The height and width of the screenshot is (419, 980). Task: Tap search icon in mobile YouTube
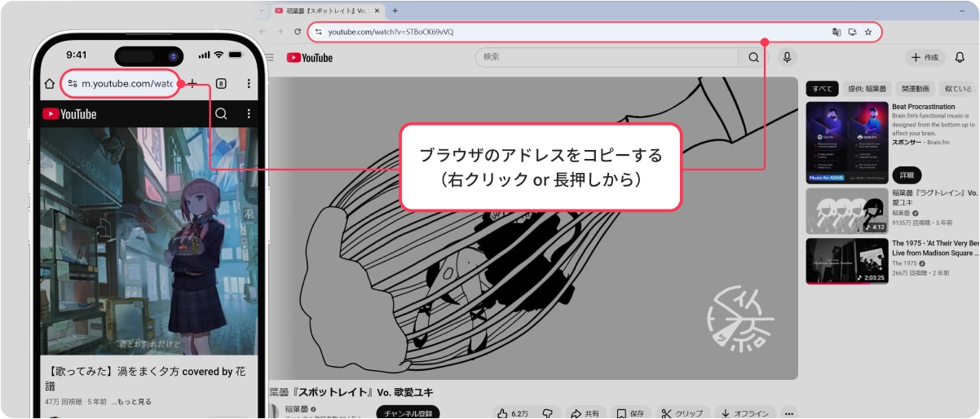221,114
